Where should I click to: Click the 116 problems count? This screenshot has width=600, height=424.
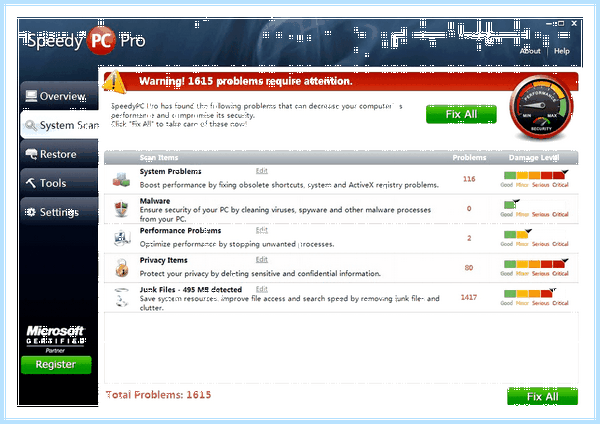click(469, 179)
